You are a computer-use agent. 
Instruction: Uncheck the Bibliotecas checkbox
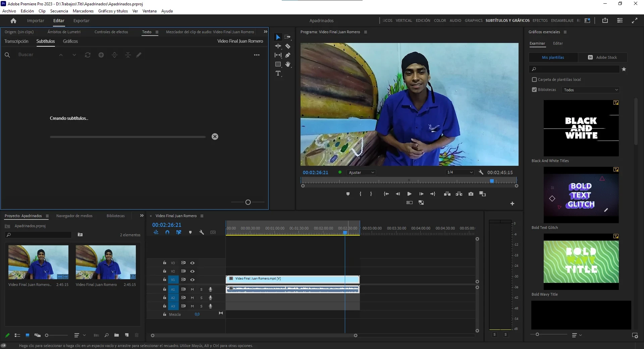534,90
